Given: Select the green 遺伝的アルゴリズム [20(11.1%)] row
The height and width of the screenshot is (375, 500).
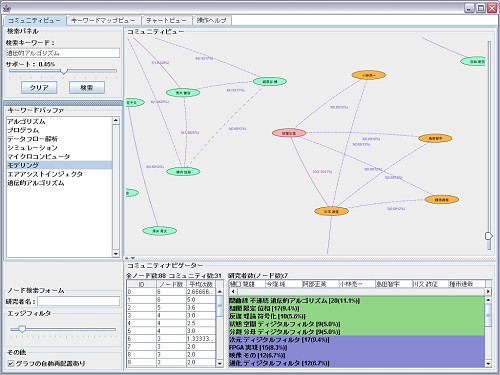Looking at the screenshot, I should [x=357, y=301].
